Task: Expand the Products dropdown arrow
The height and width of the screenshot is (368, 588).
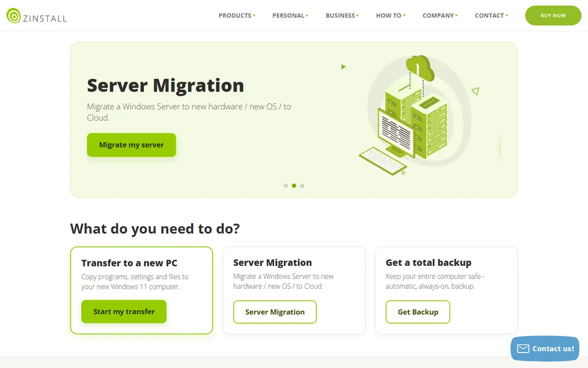Action: pyautogui.click(x=254, y=16)
